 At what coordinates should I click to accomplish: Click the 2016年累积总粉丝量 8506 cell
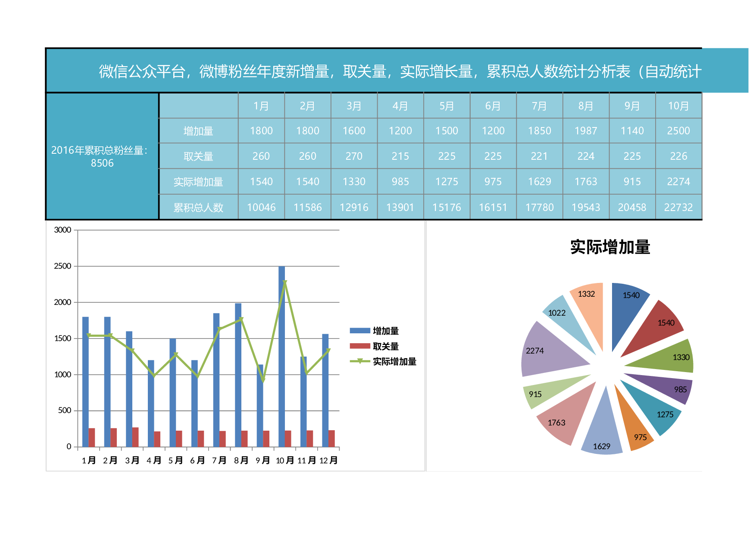pos(102,156)
